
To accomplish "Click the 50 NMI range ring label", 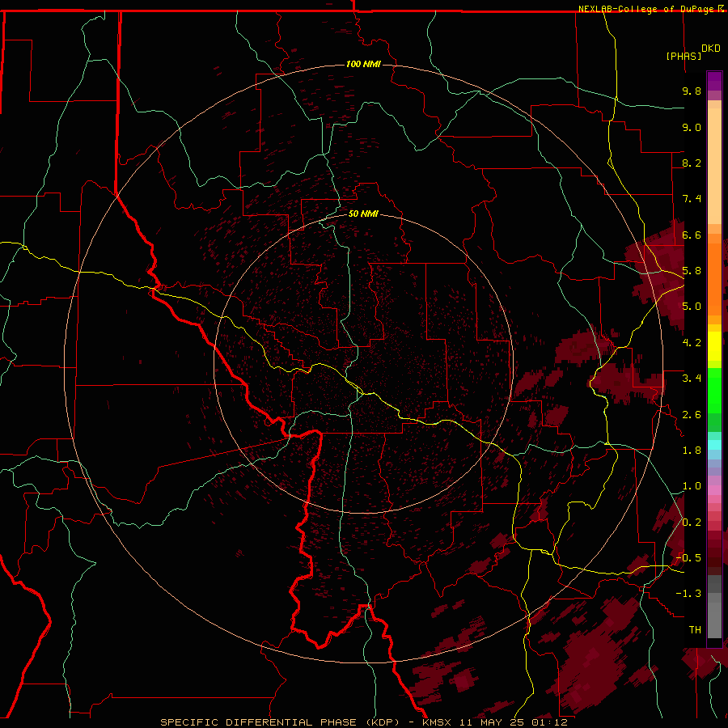I will click(x=363, y=214).
